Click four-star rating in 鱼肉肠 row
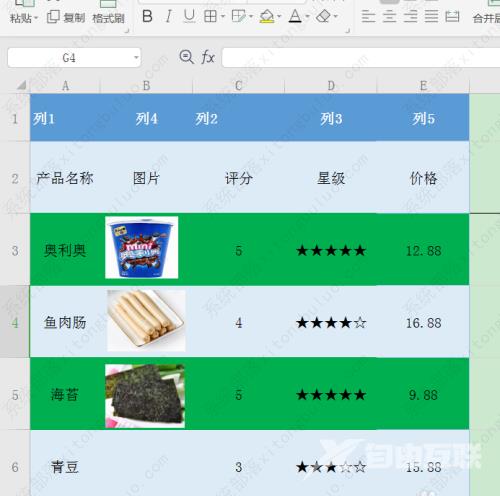This screenshot has height=496, width=500. pos(331,322)
